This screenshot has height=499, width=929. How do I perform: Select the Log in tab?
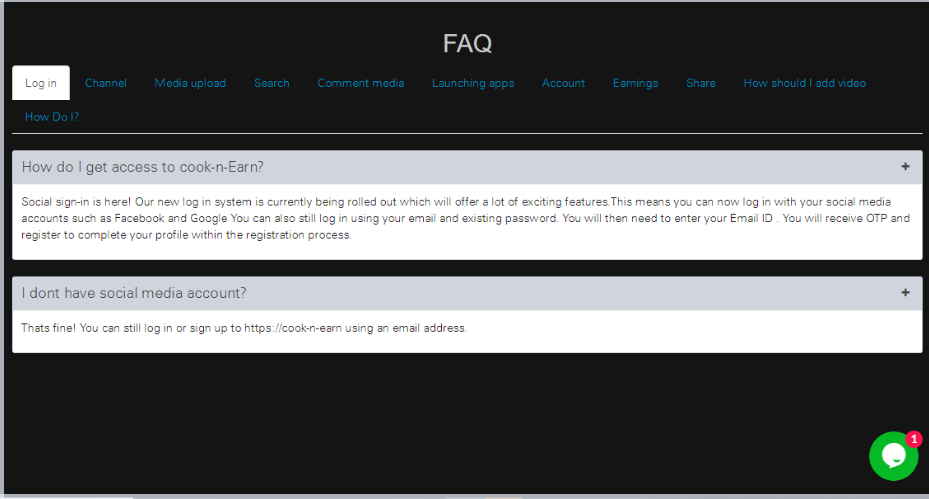pos(41,83)
